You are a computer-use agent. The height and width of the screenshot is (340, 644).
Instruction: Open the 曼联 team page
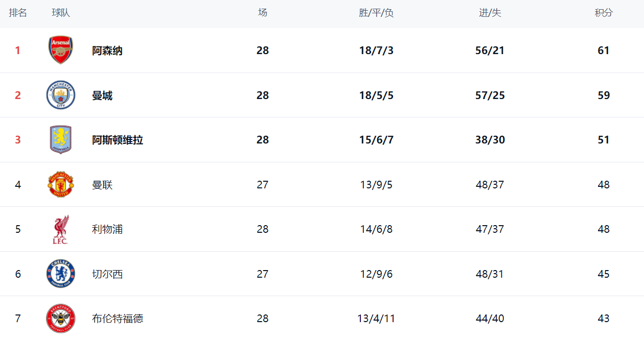[102, 185]
